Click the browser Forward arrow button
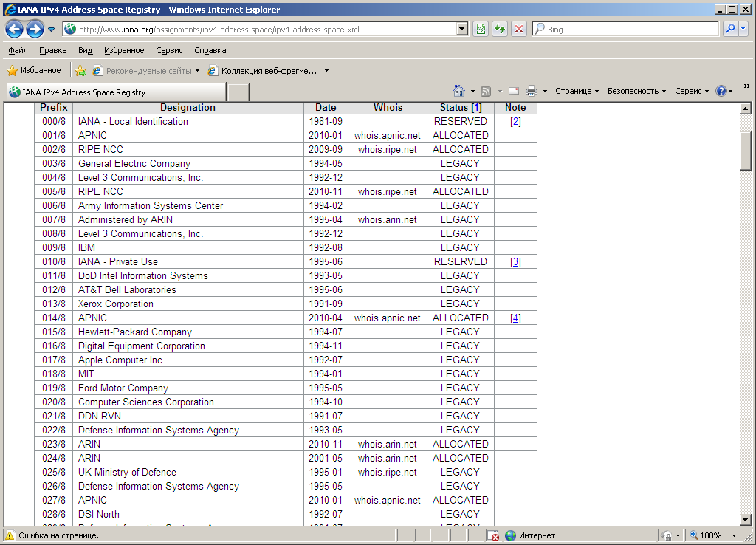This screenshot has height=545, width=756. [x=35, y=30]
